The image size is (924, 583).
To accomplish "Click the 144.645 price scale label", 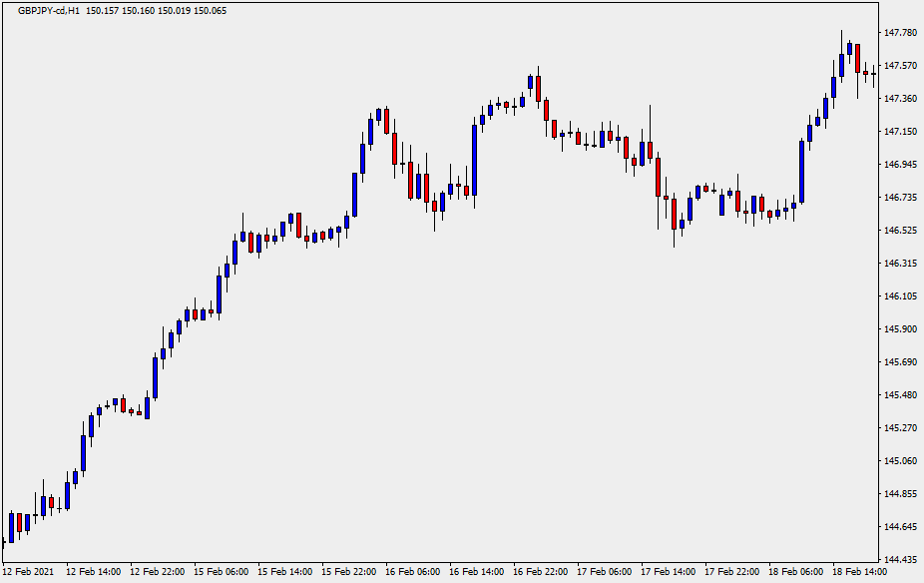I will point(900,527).
